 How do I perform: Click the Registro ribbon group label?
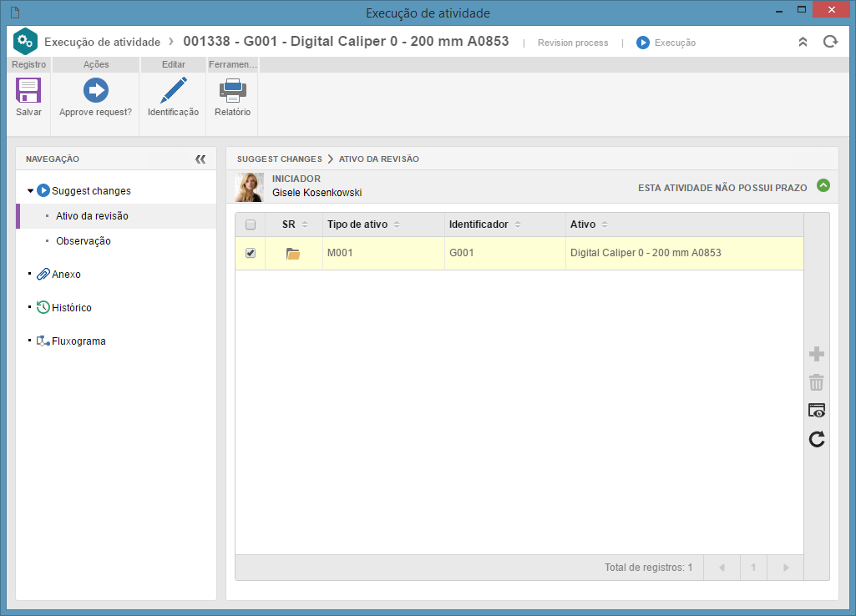point(29,64)
